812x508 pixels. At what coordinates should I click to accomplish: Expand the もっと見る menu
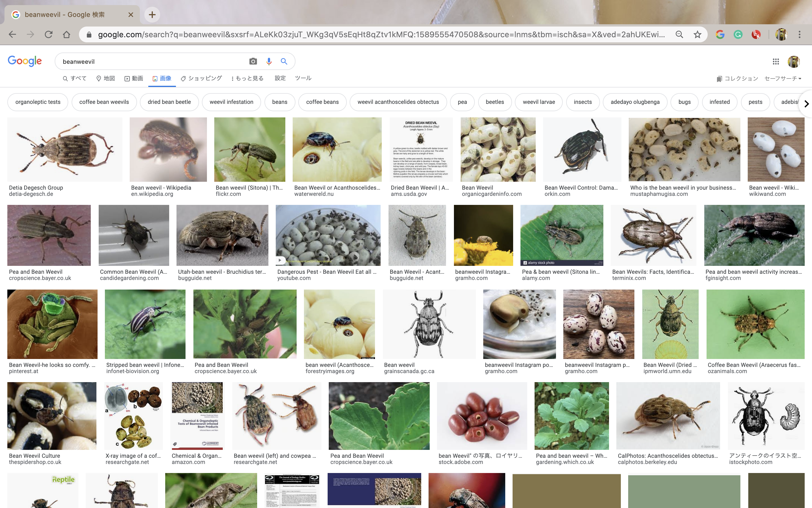[247, 78]
